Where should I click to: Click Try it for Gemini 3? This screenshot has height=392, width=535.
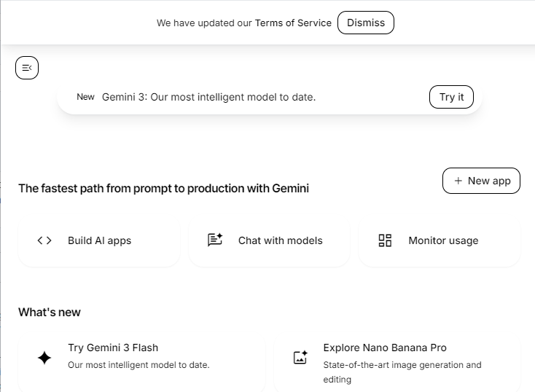tap(451, 97)
